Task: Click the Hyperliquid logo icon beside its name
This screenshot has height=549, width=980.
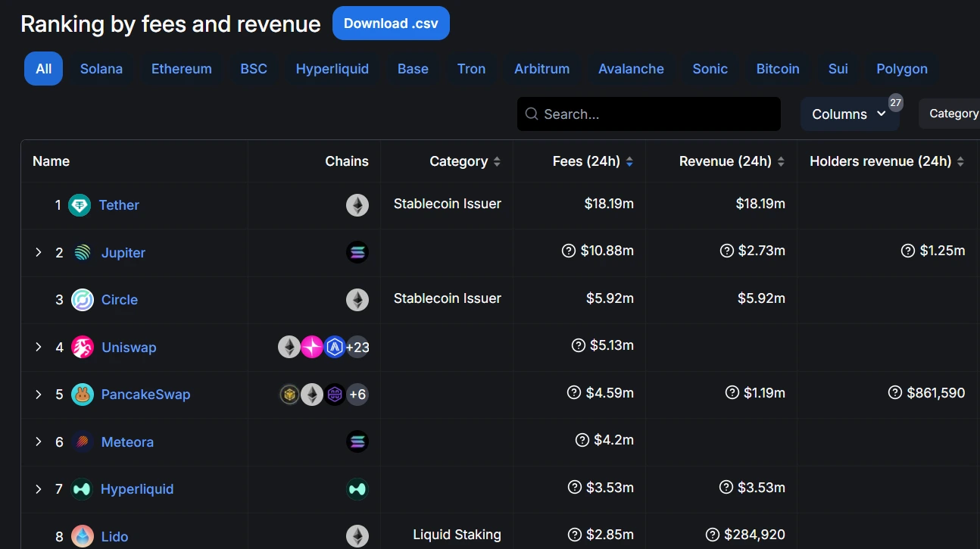Action: [82, 489]
